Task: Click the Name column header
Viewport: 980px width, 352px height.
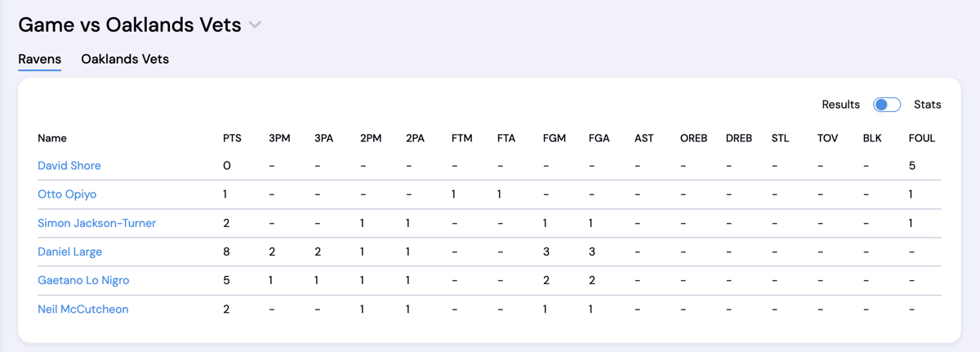Action: click(x=52, y=138)
